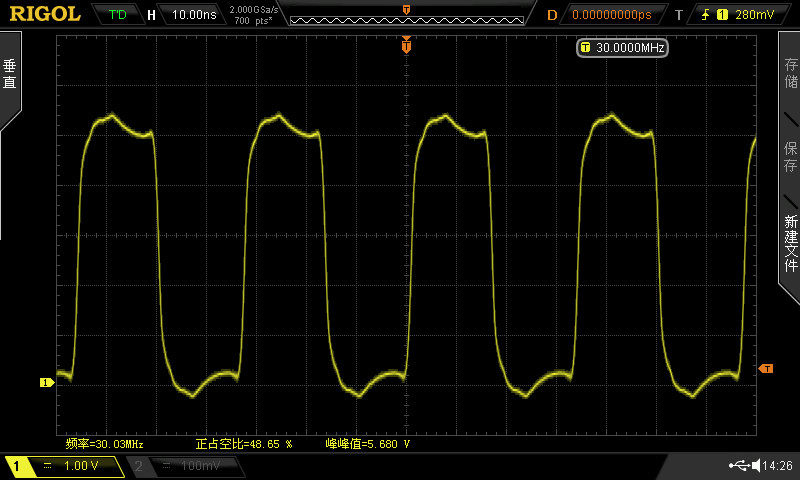Click the 频率=30.03MHz measurement
The width and height of the screenshot is (800, 480).
(x=104, y=444)
